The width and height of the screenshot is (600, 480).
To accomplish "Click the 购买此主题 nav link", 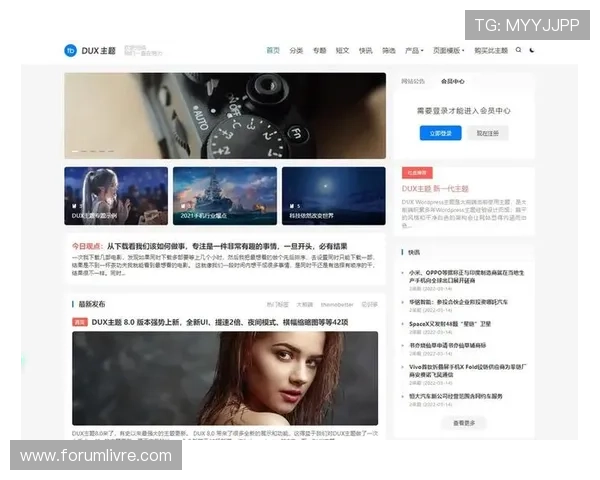I will [x=490, y=50].
